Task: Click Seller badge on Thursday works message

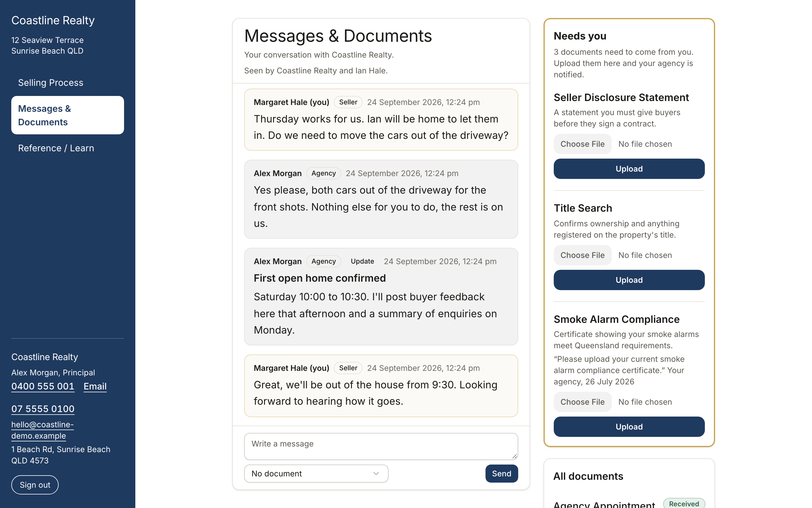Action: [x=348, y=102]
